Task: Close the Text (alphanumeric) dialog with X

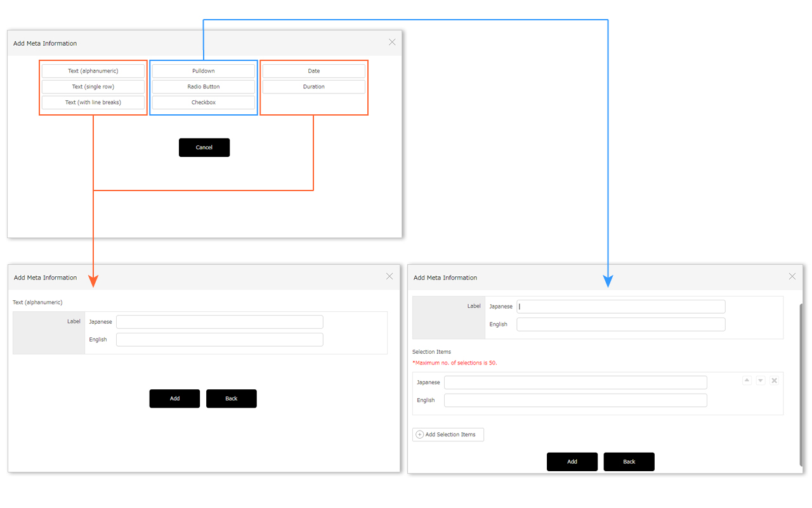Action: point(390,276)
